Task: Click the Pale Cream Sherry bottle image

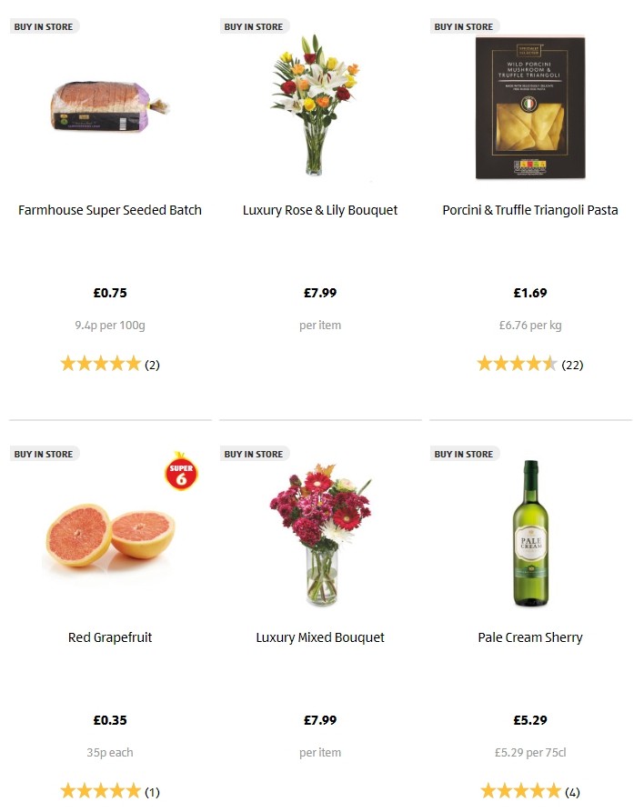Action: coord(530,534)
